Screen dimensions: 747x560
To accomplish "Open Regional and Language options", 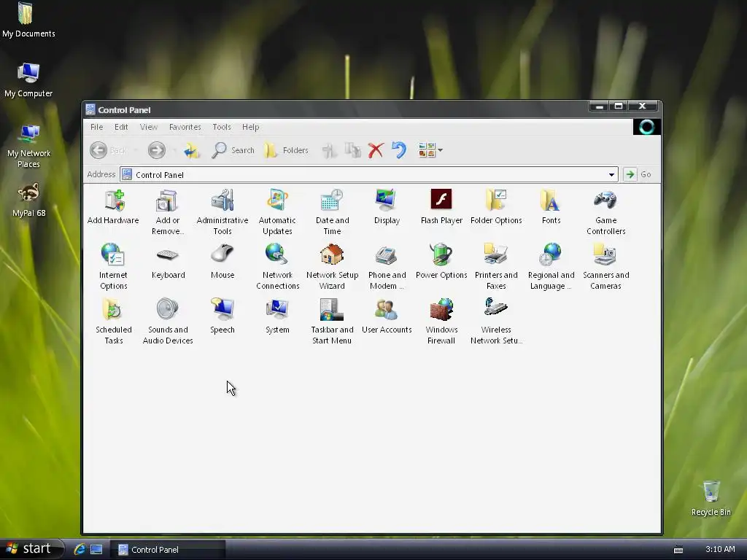I will tap(551, 267).
